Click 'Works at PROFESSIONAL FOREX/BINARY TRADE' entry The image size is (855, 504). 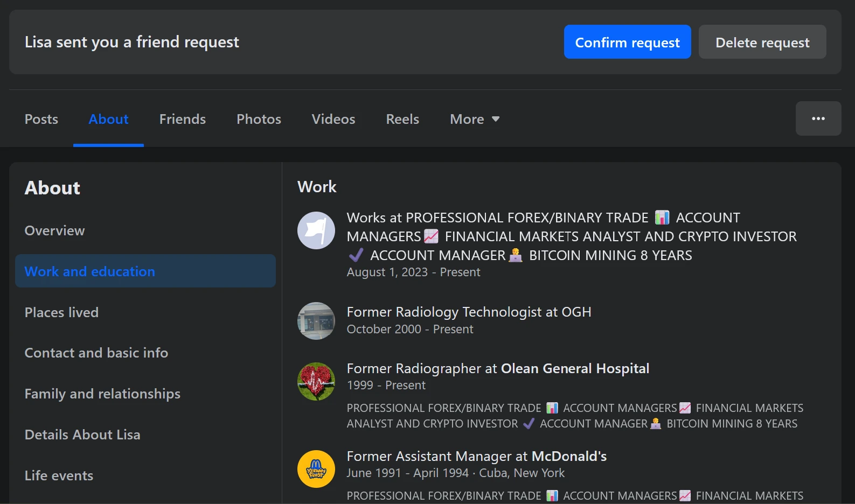[572, 236]
